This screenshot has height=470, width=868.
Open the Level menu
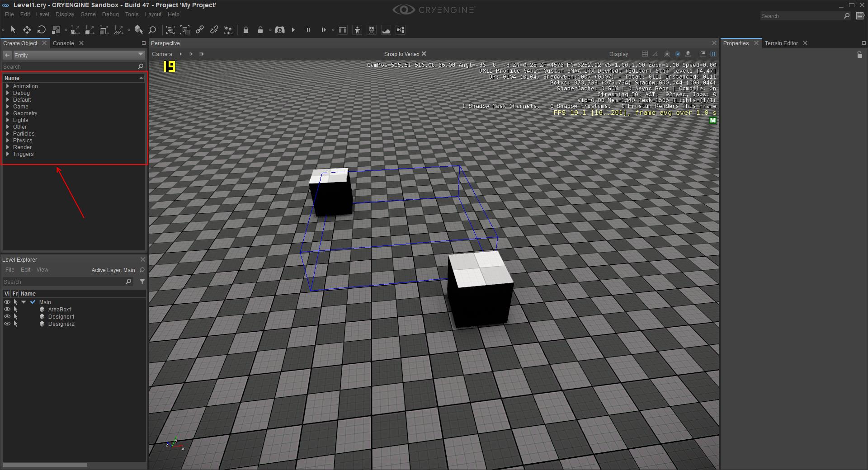pyautogui.click(x=42, y=14)
